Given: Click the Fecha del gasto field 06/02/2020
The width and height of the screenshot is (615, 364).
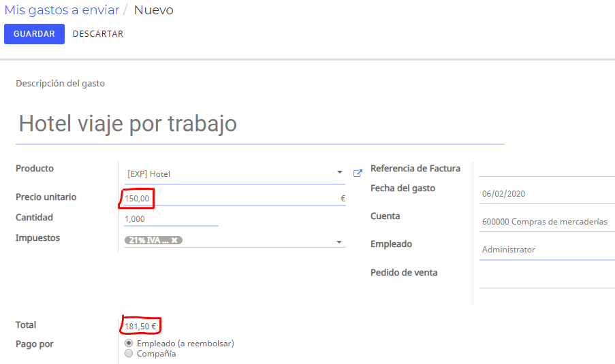Looking at the screenshot, I should click(x=547, y=193).
